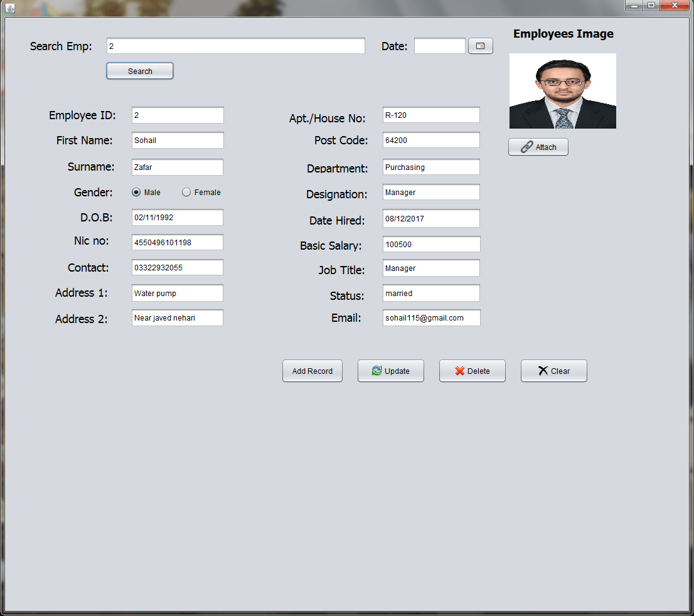Click the Java icon in title bar
The image size is (694, 616).
tap(9, 7)
